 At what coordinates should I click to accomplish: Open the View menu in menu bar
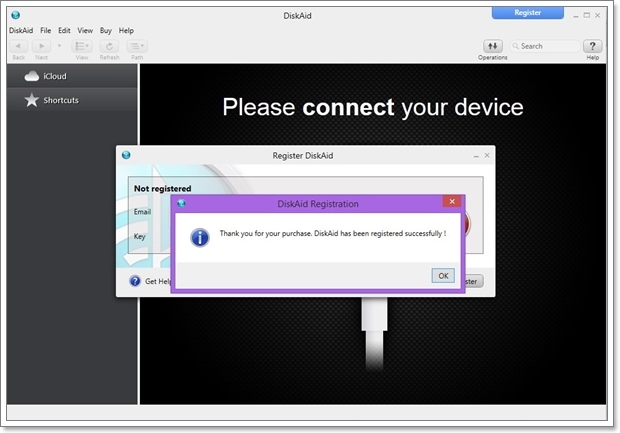(85, 30)
